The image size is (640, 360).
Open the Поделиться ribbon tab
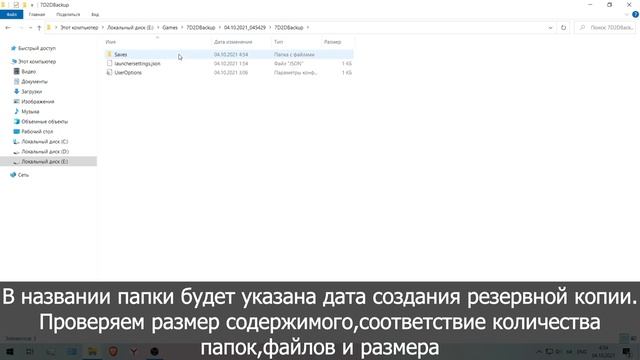68,14
